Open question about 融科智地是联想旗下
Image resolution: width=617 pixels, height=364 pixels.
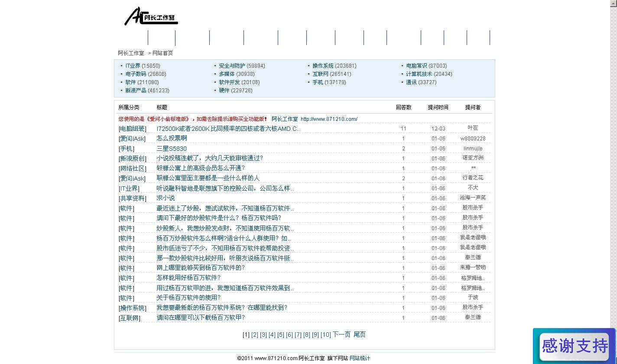(x=225, y=188)
